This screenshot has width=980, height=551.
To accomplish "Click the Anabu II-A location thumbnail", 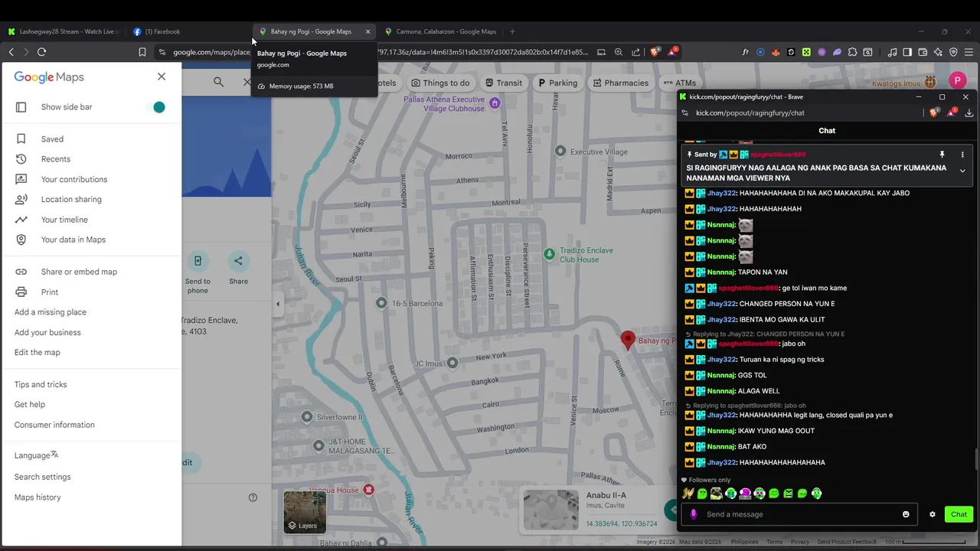I will 550,510.
